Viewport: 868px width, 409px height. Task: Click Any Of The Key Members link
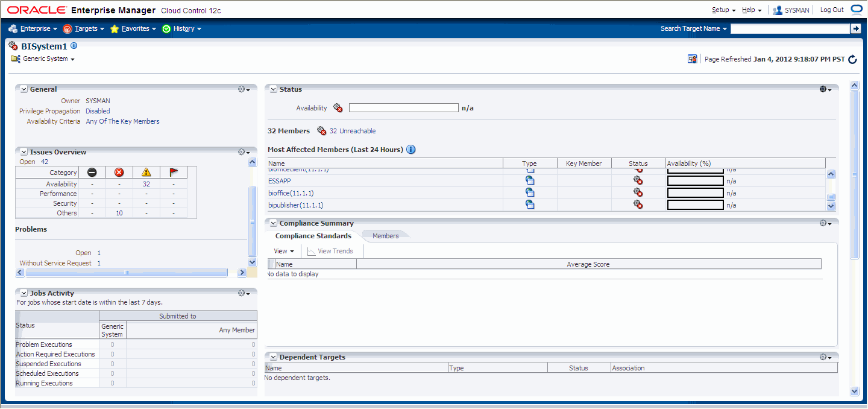click(x=123, y=121)
